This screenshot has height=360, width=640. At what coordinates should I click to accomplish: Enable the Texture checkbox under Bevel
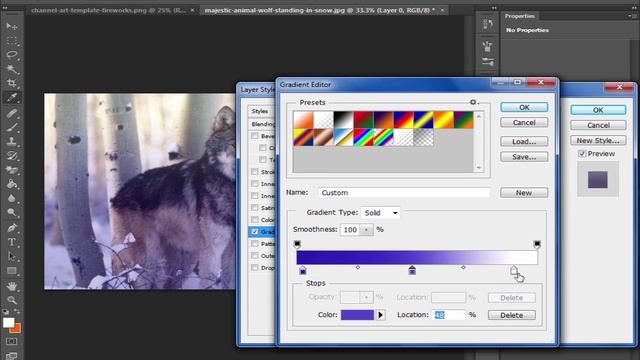point(263,160)
